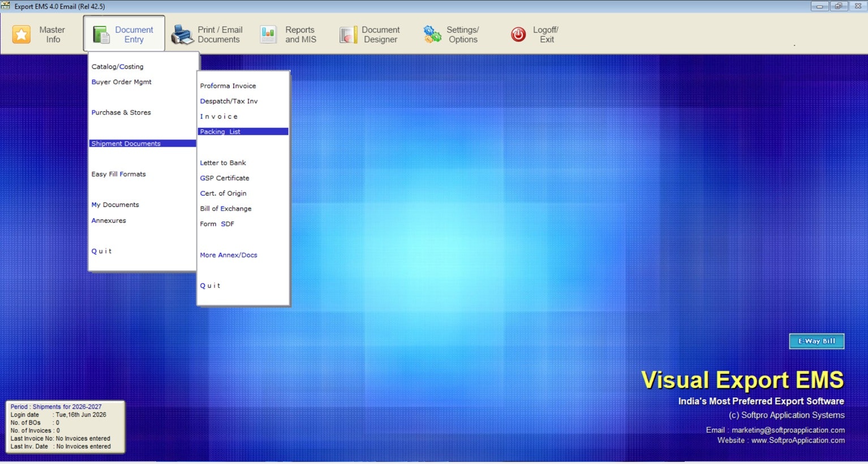This screenshot has width=868, height=464.
Task: Click the red Logoff/Exit power icon
Action: 518,35
